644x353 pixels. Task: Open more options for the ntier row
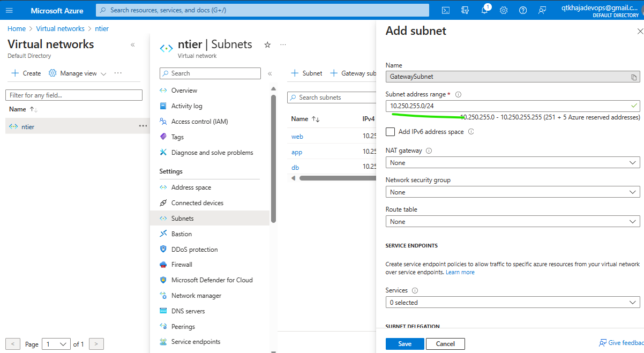coord(143,126)
